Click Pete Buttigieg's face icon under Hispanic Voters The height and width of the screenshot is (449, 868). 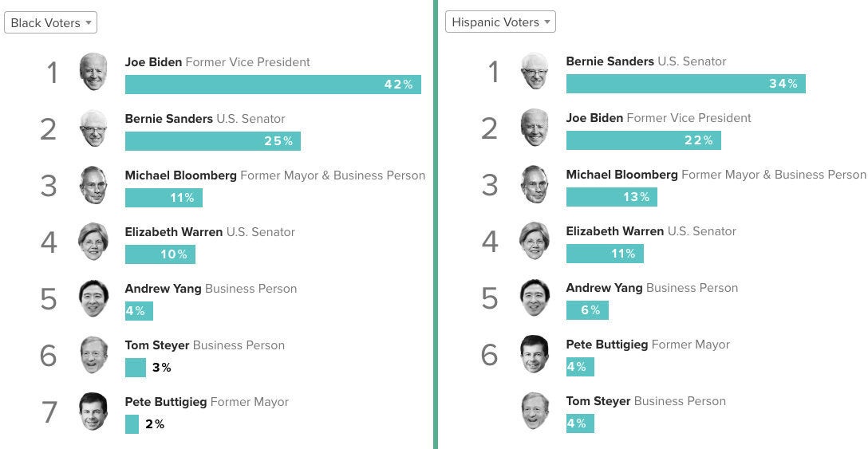535,354
